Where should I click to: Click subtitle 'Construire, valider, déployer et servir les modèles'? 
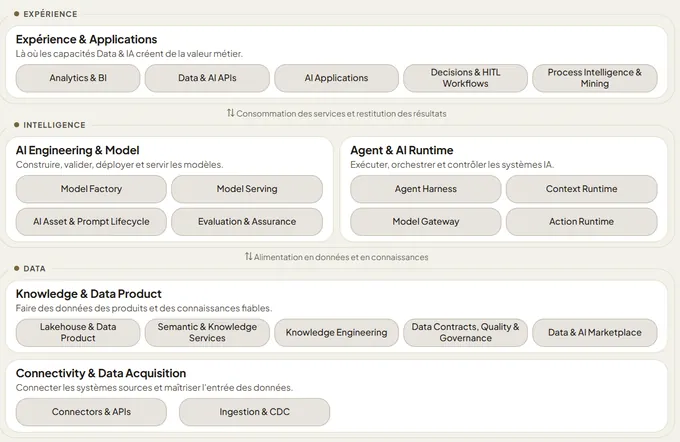[x=119, y=165]
